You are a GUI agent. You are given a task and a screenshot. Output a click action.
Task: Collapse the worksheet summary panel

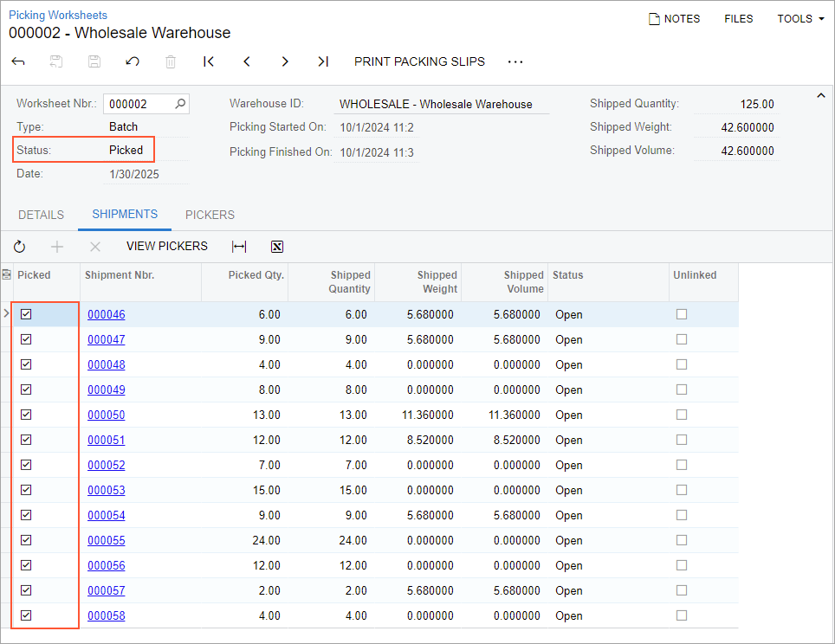(821, 96)
